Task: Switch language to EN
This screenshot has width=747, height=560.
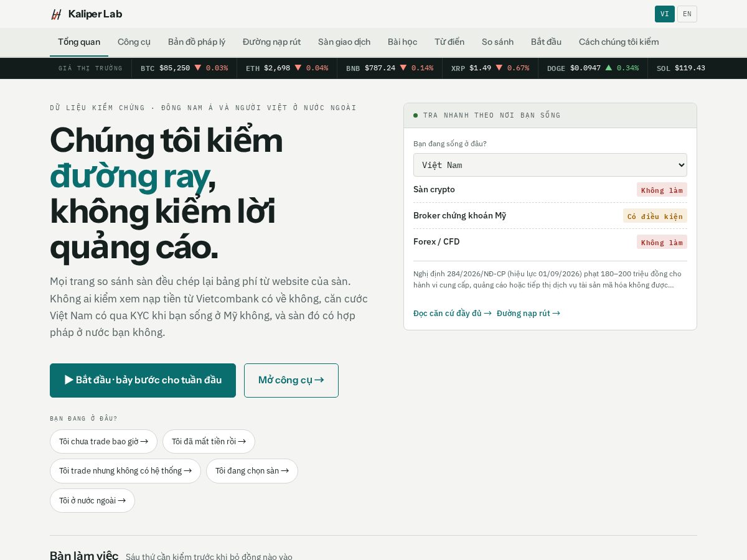Action: (x=687, y=14)
